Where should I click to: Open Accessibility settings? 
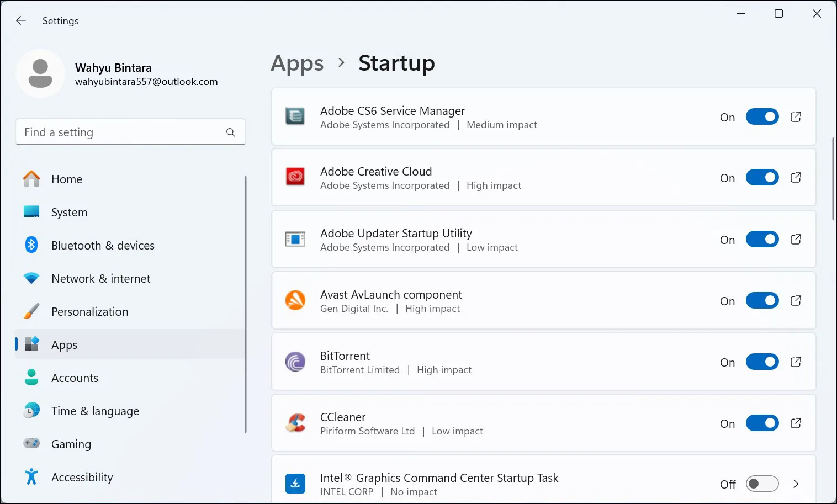[82, 477]
